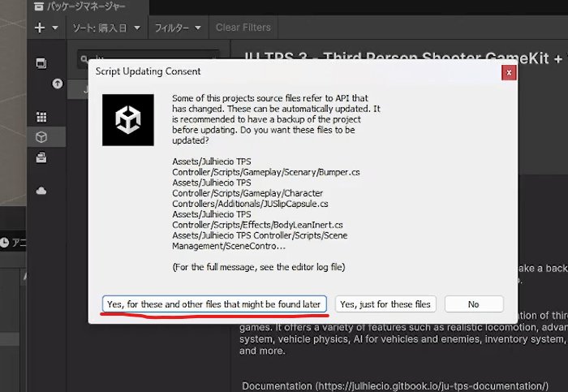
Task: Click 'Yes, for these and other files' button
Action: (x=214, y=304)
